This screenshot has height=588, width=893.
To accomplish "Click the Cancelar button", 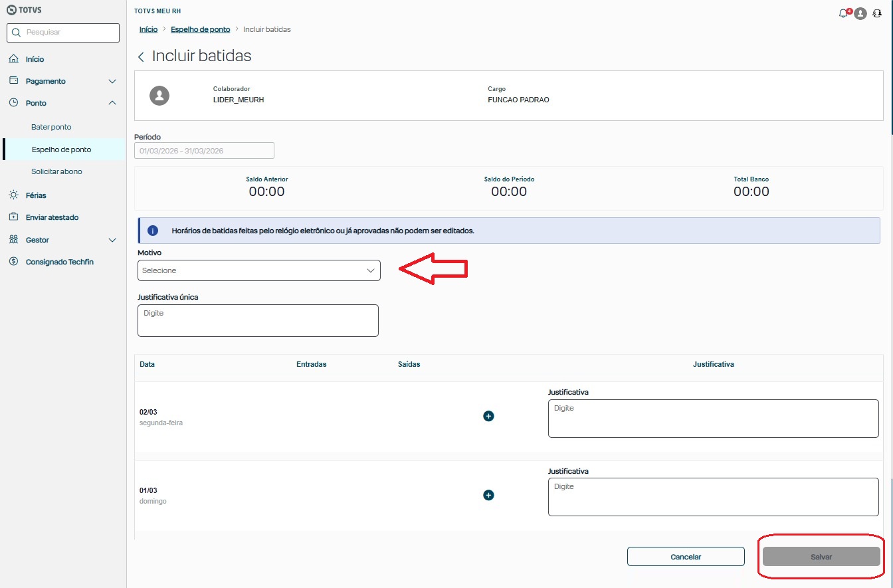I will click(x=686, y=557).
